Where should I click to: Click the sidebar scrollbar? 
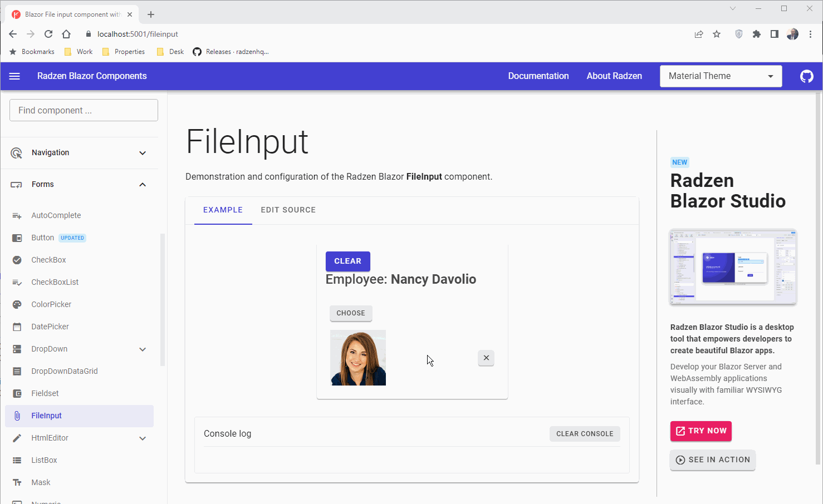click(x=163, y=300)
